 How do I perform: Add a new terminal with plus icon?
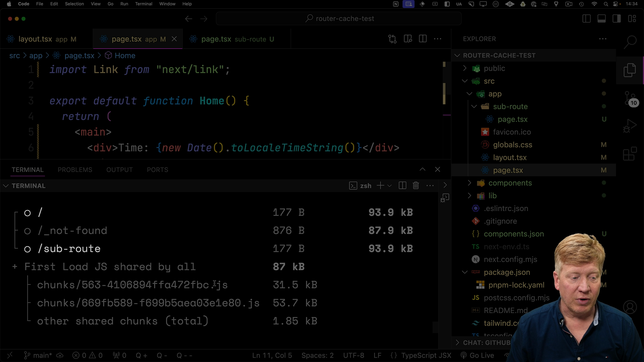coord(380,186)
